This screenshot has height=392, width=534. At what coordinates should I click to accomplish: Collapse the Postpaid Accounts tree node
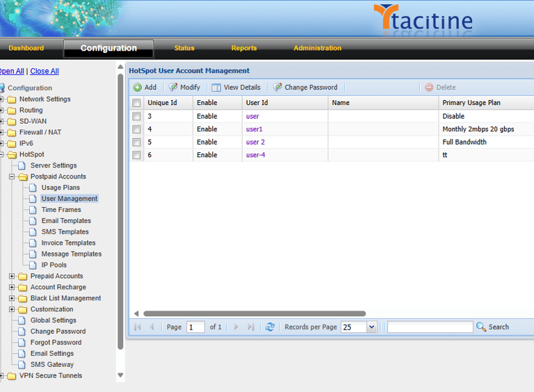(12, 177)
